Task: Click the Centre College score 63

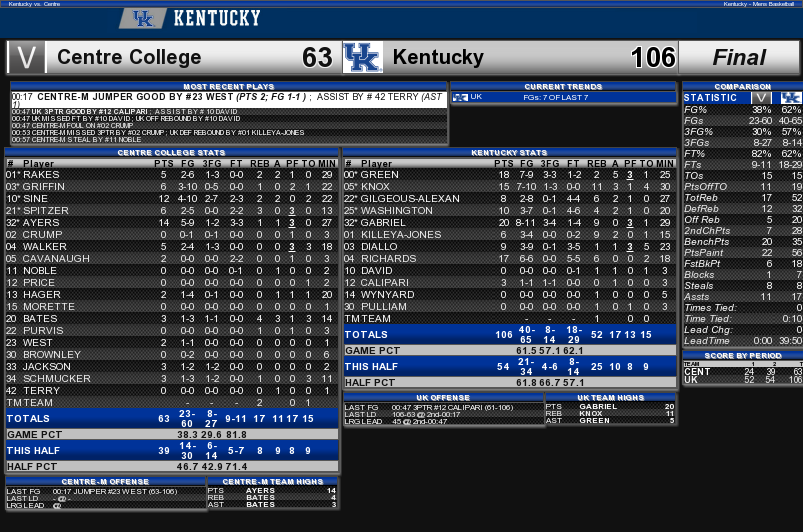Action: coord(318,57)
